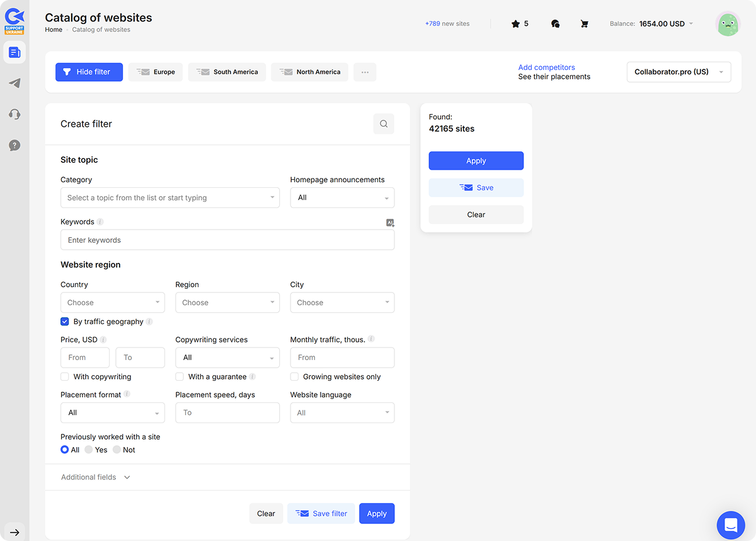Select the North America saved filter
This screenshot has height=541, width=756.
coord(309,72)
